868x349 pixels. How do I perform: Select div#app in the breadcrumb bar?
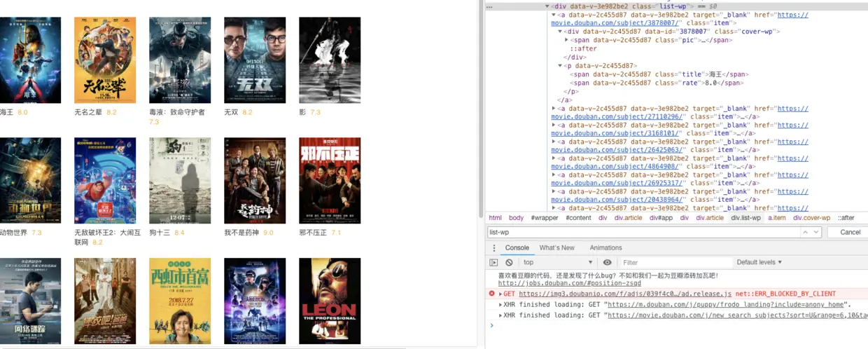[x=661, y=218]
